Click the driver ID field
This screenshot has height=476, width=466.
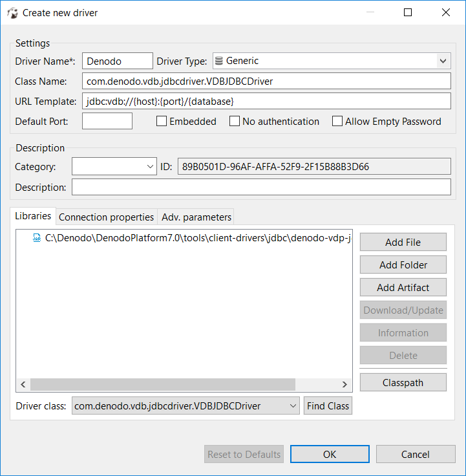tap(314, 166)
